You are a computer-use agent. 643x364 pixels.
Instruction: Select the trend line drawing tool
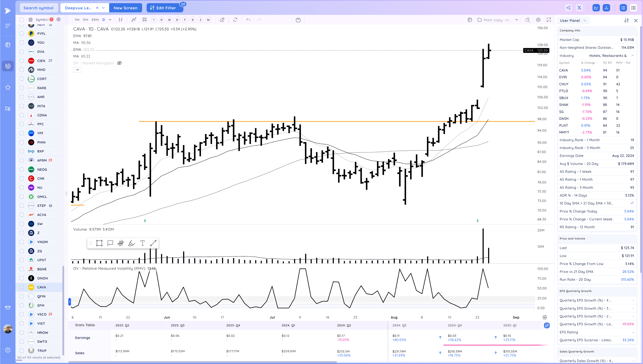pyautogui.click(x=153, y=243)
